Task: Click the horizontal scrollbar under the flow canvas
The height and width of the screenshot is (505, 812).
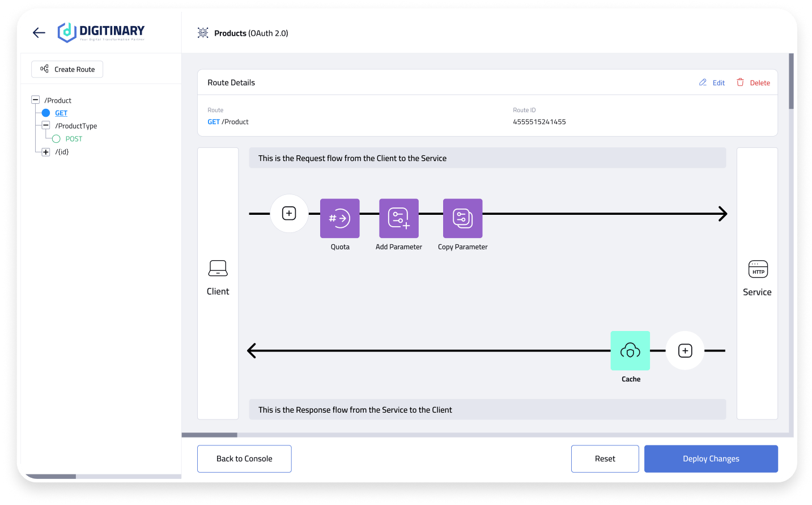Action: point(210,435)
